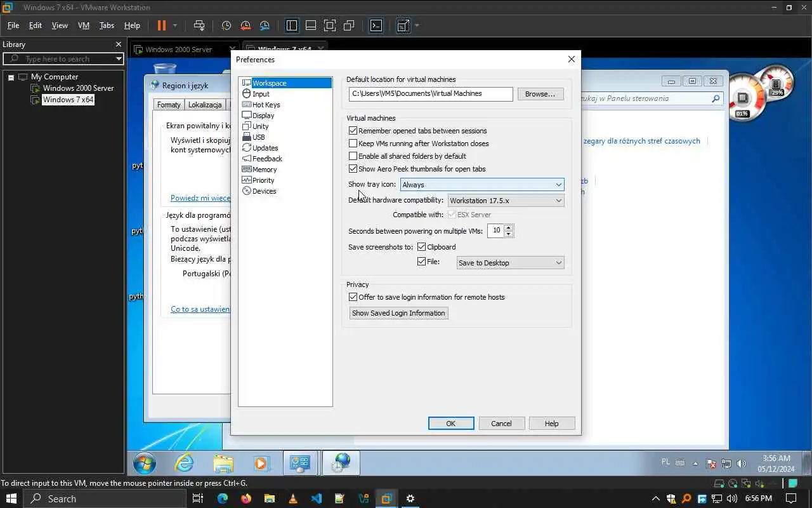Open the File menu
The height and width of the screenshot is (508, 812).
click(x=13, y=25)
